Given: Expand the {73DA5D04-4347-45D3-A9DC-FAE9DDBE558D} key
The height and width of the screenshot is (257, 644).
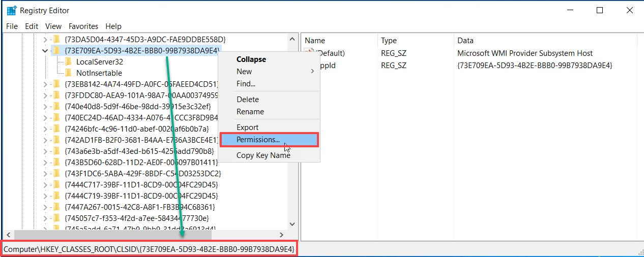Looking at the screenshot, I should (x=45, y=39).
